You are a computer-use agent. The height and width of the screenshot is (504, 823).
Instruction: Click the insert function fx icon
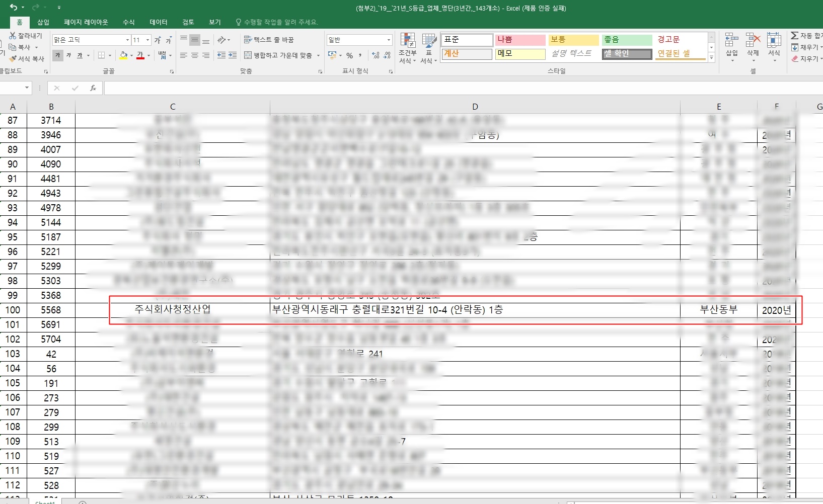(93, 88)
